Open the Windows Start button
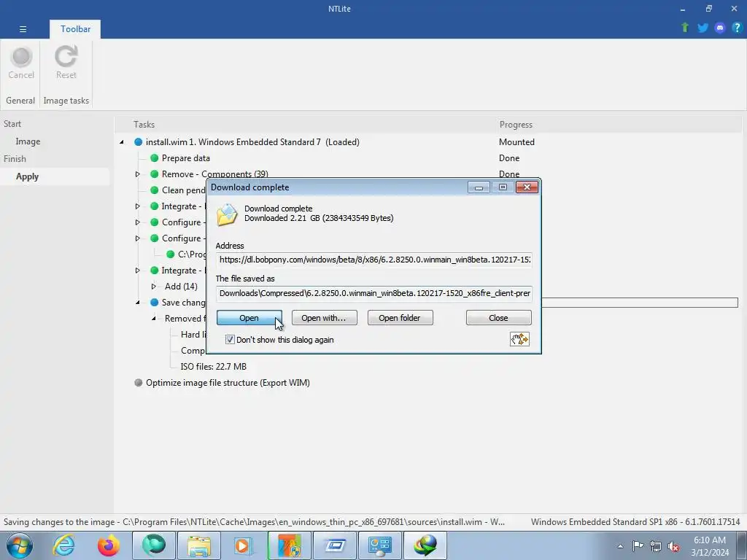Screen dimensions: 747x560 tap(20, 545)
